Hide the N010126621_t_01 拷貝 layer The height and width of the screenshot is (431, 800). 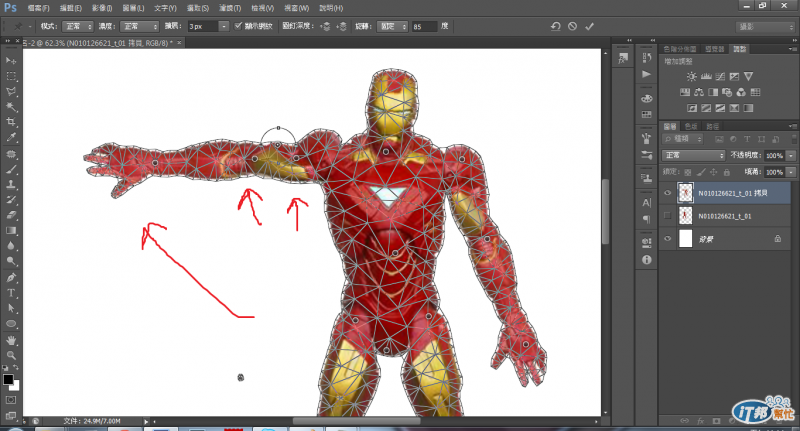pyautogui.click(x=667, y=193)
